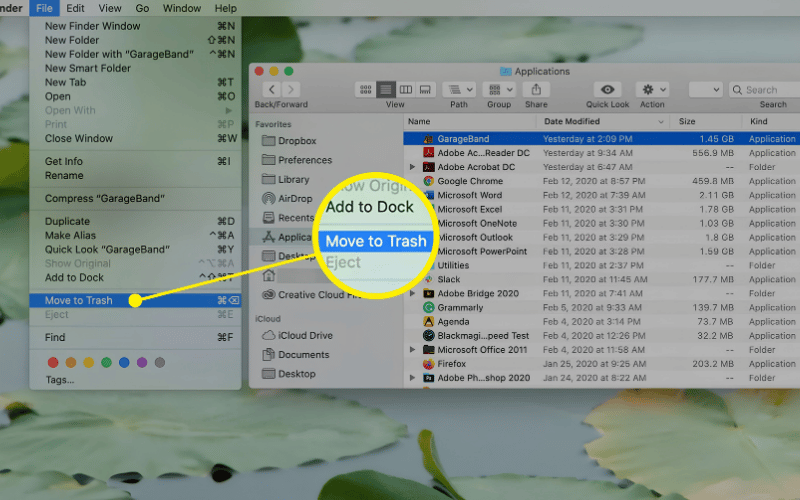This screenshot has width=800, height=500.
Task: Open the Window menu
Action: point(182,8)
